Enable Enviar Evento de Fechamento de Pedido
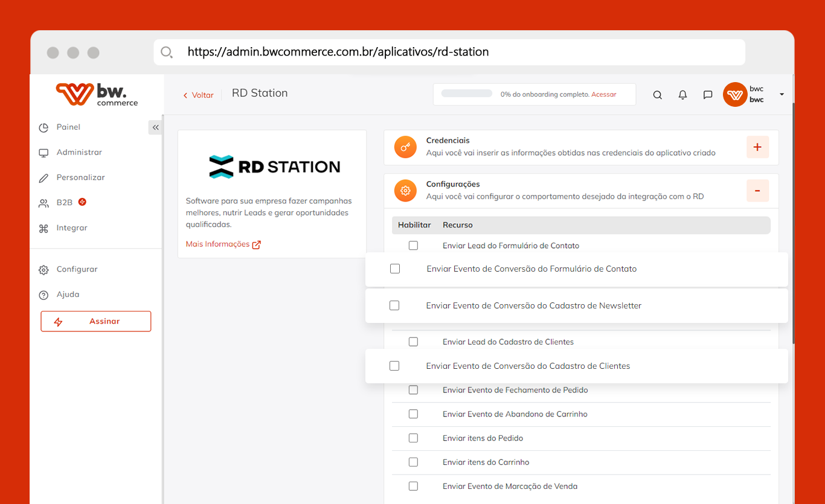 (x=413, y=390)
